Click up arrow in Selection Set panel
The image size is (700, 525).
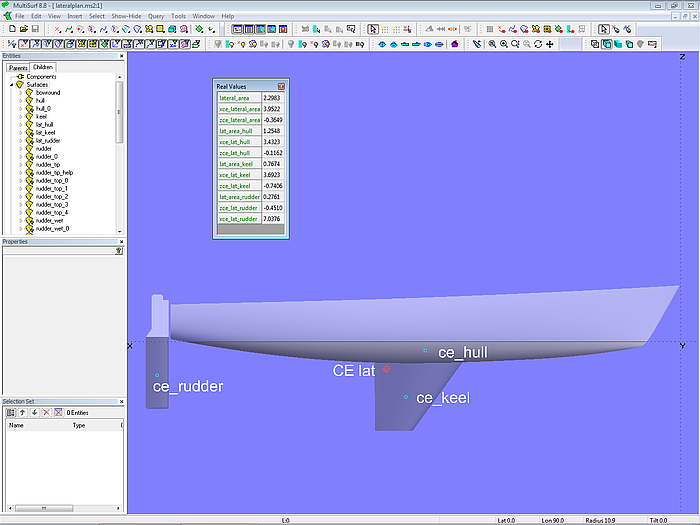22,412
